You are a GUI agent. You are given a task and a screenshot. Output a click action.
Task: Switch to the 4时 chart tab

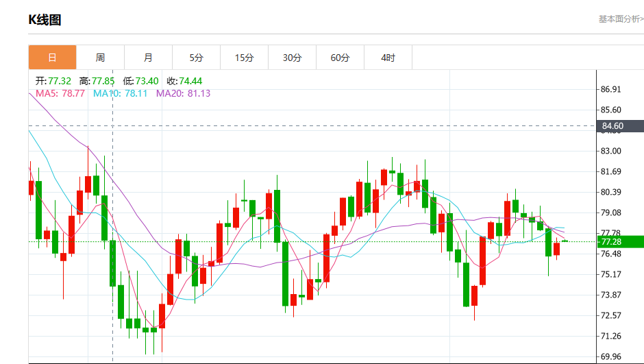tap(388, 58)
